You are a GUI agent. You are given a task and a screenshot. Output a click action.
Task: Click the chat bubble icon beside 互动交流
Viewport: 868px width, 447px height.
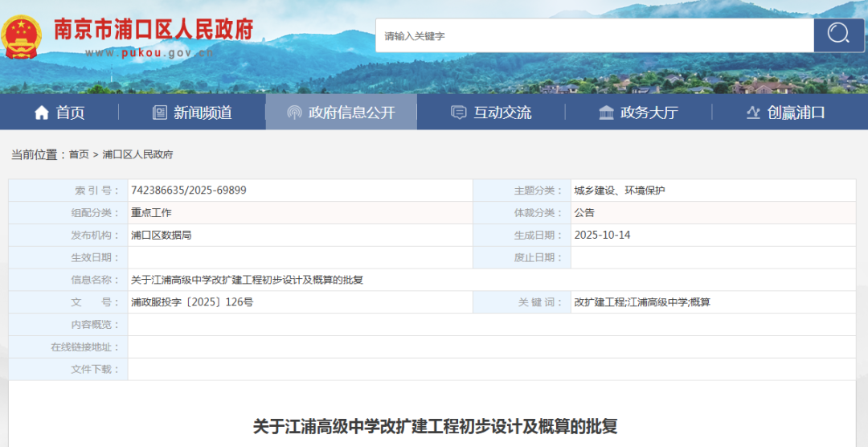(459, 113)
